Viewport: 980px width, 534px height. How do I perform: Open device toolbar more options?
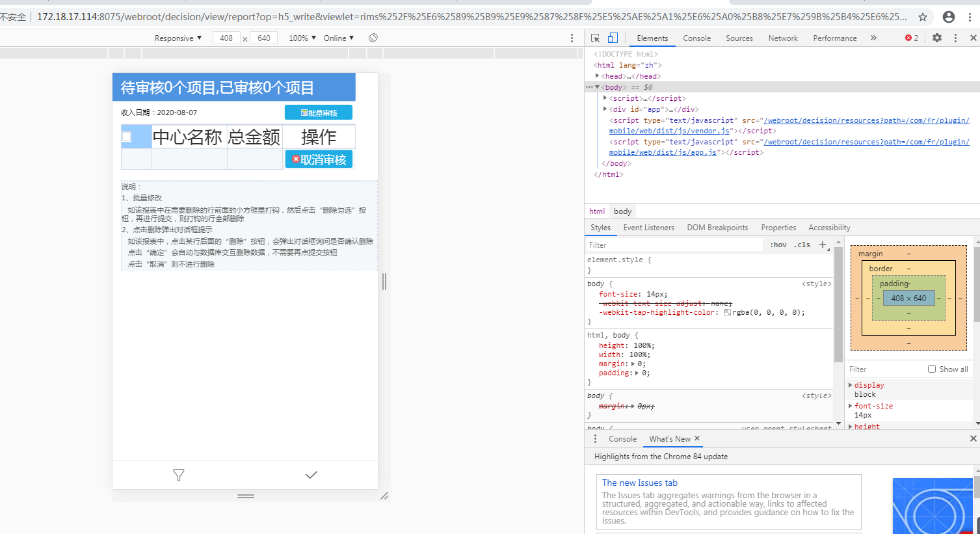click(x=572, y=38)
